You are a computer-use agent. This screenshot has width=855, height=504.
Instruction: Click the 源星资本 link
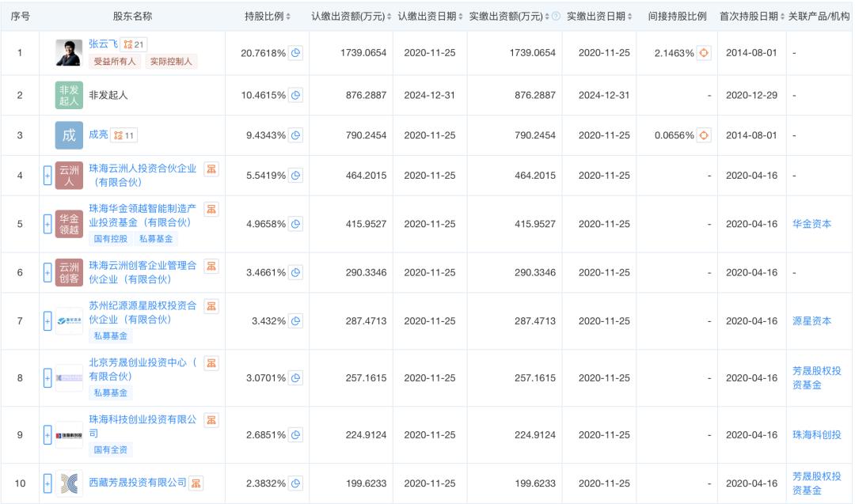point(812,321)
